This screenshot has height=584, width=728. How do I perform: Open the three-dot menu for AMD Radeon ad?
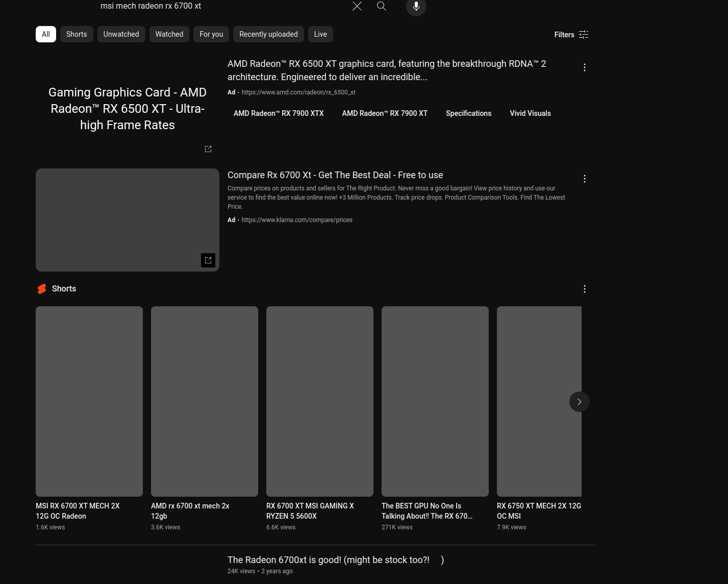click(585, 67)
